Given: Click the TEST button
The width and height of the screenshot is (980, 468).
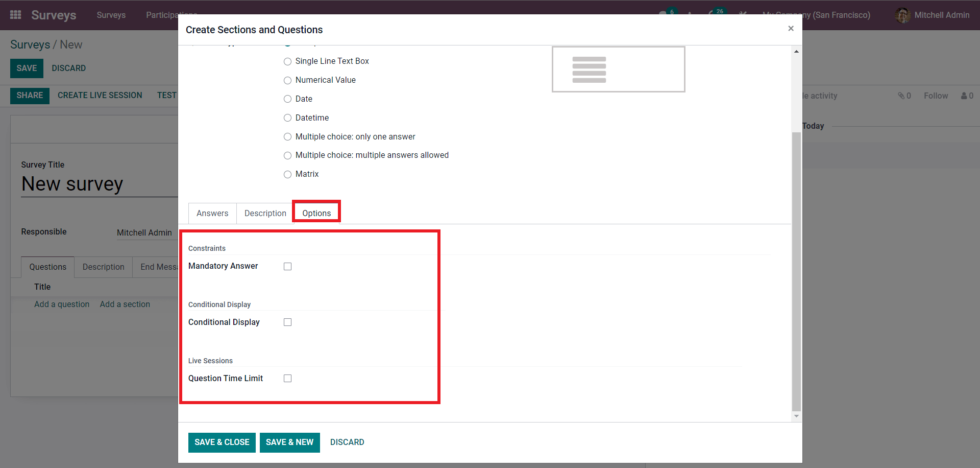Looking at the screenshot, I should click(167, 96).
